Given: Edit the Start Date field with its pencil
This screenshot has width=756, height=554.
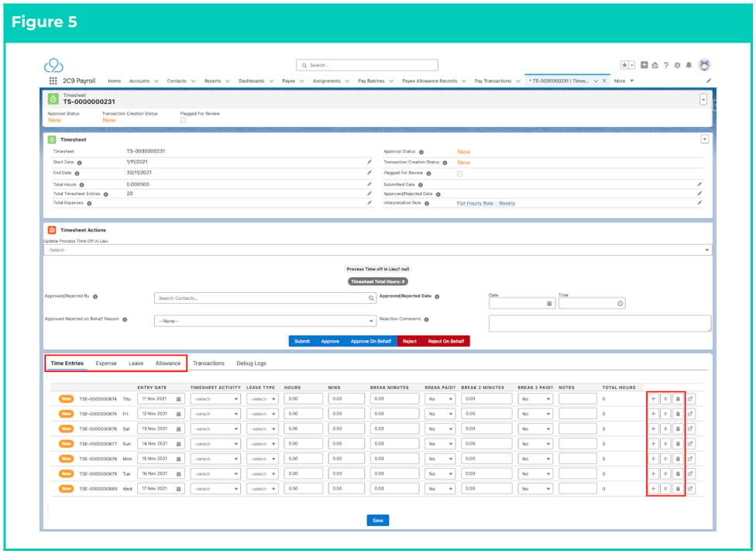Looking at the screenshot, I should 369,162.
